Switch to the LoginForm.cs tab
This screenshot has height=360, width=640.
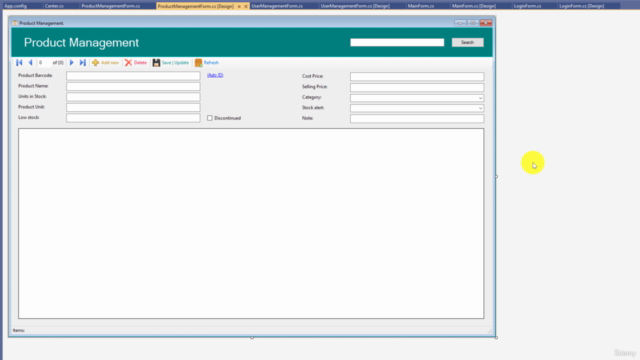coord(527,6)
